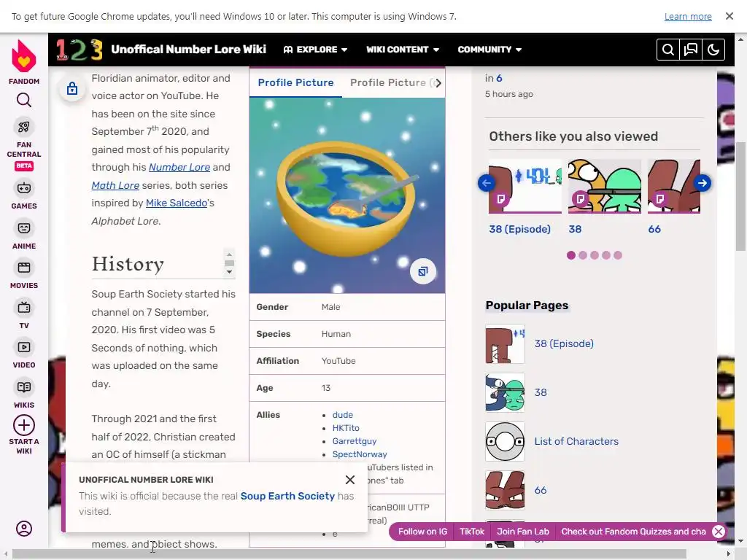Open the Games controller icon
This screenshot has width=747, height=560.
tap(24, 188)
